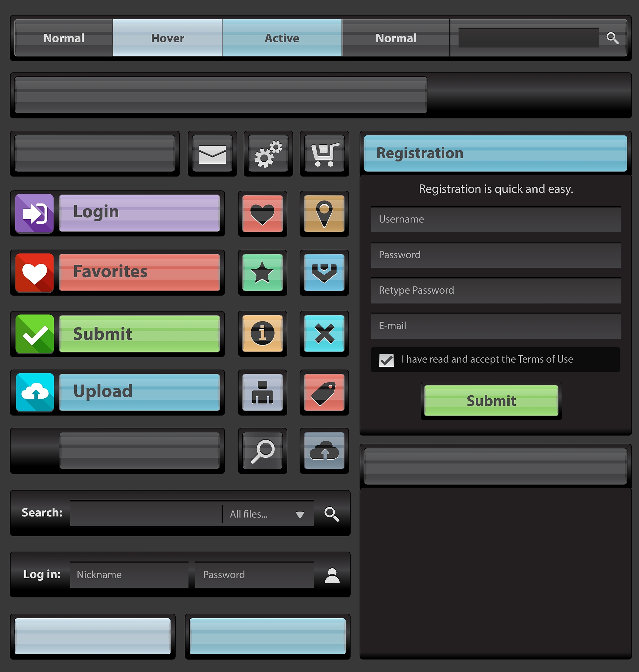
Task: Click the shopping cart icon button
Action: tap(324, 154)
